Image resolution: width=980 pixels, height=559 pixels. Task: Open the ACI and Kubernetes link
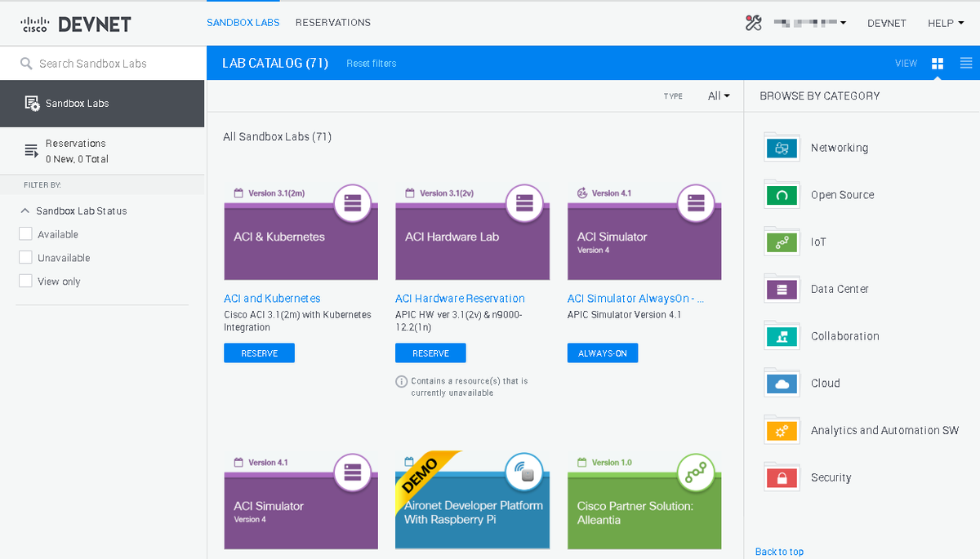coord(273,299)
